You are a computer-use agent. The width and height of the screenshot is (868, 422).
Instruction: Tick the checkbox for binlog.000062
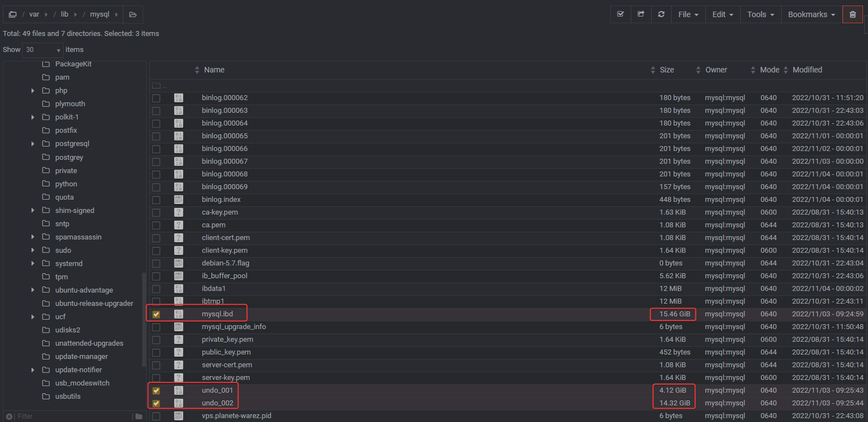click(x=156, y=98)
